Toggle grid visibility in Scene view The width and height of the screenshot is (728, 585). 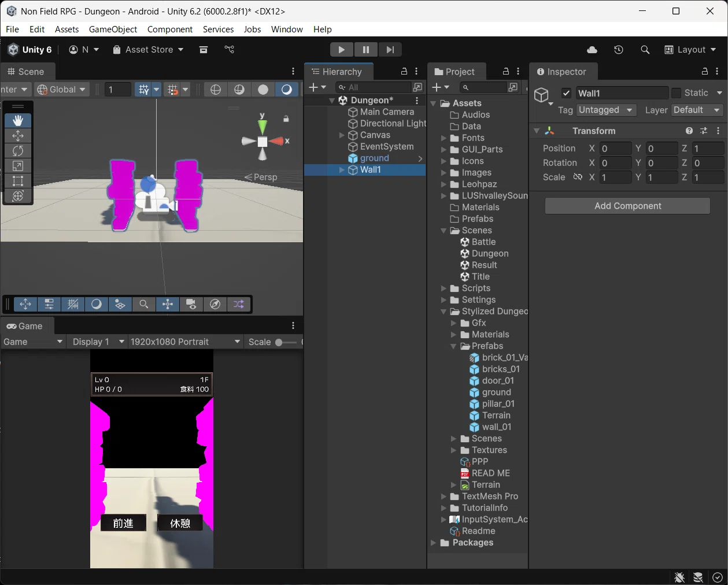(x=143, y=90)
